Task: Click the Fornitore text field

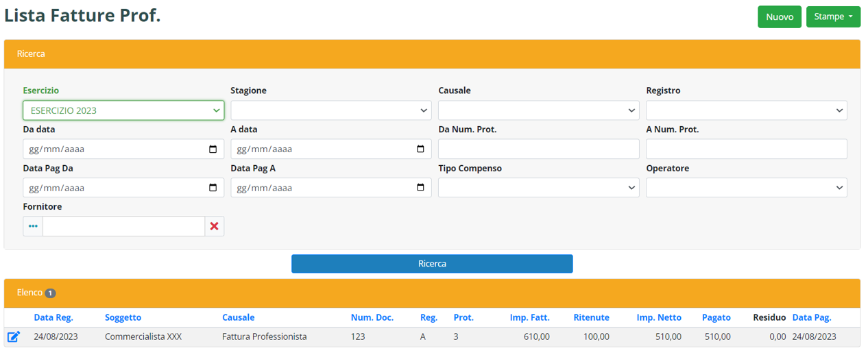Action: (123, 226)
